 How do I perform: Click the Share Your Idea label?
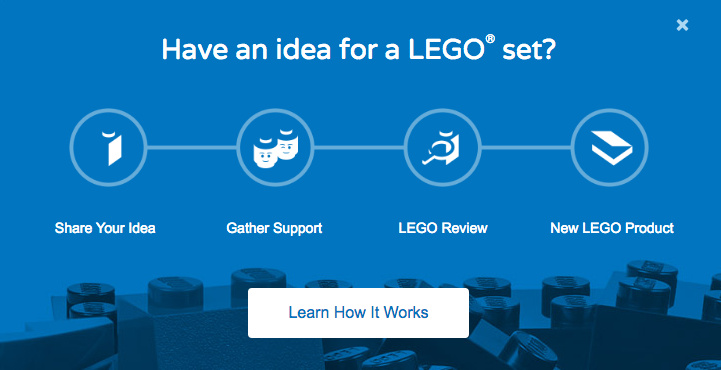coord(105,228)
